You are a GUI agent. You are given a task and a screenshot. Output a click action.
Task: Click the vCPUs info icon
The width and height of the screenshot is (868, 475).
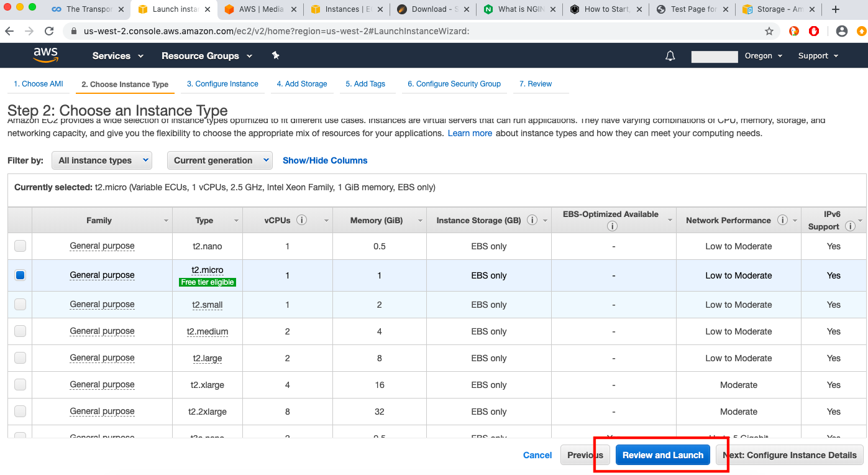301,220
